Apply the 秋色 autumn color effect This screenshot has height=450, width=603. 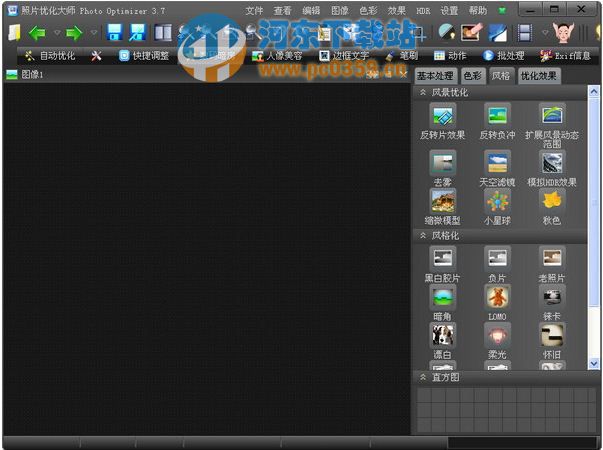[x=552, y=200]
